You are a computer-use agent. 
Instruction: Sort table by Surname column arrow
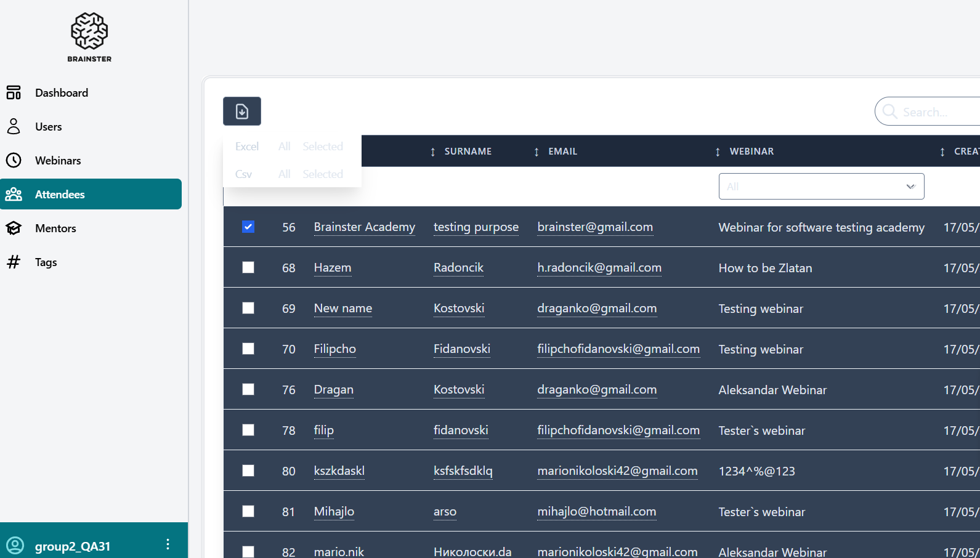point(433,152)
